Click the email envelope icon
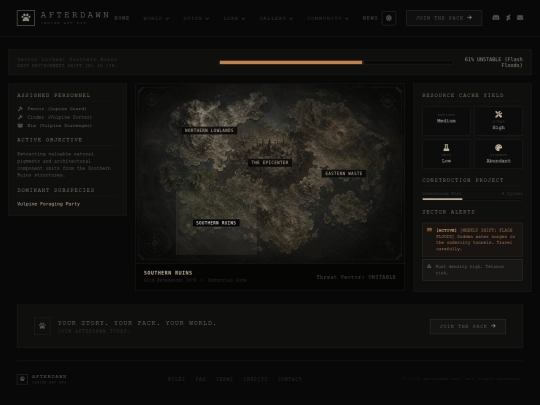The height and width of the screenshot is (405, 540). 520,18
